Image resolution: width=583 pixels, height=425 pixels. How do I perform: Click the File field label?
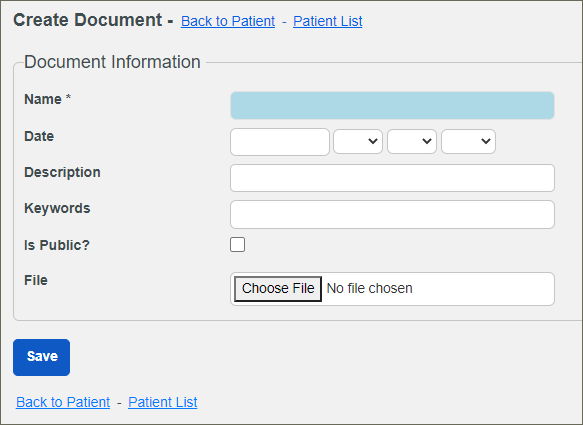(x=36, y=280)
